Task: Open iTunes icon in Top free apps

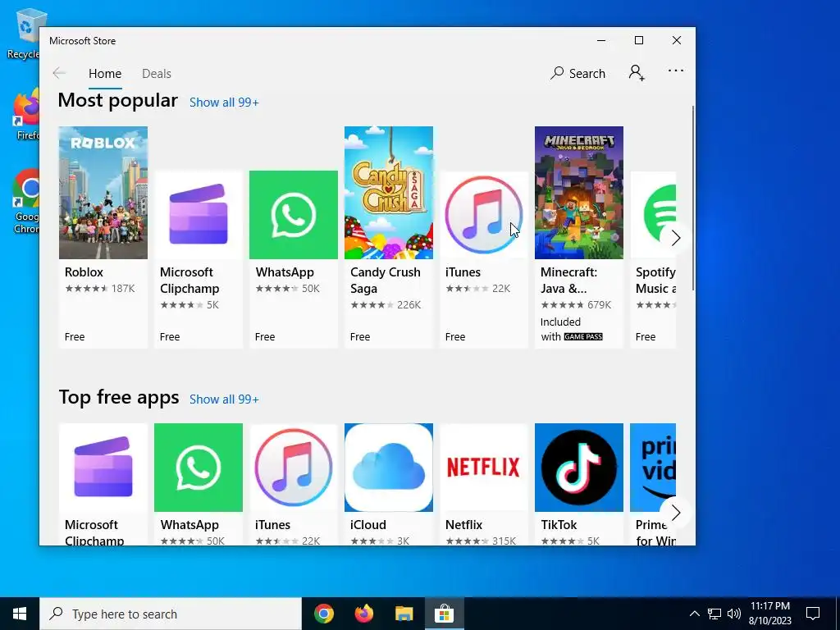Action: click(294, 468)
